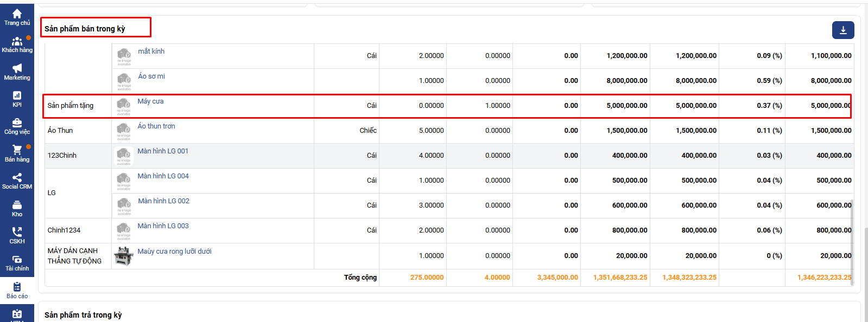The height and width of the screenshot is (322, 868).
Task: Open Social CRM share icon
Action: 17,178
